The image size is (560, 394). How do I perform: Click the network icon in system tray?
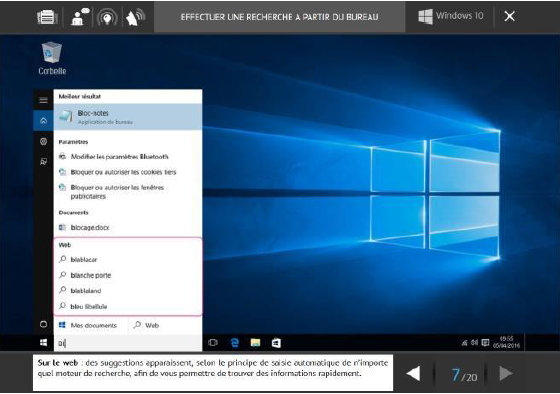pos(464,343)
